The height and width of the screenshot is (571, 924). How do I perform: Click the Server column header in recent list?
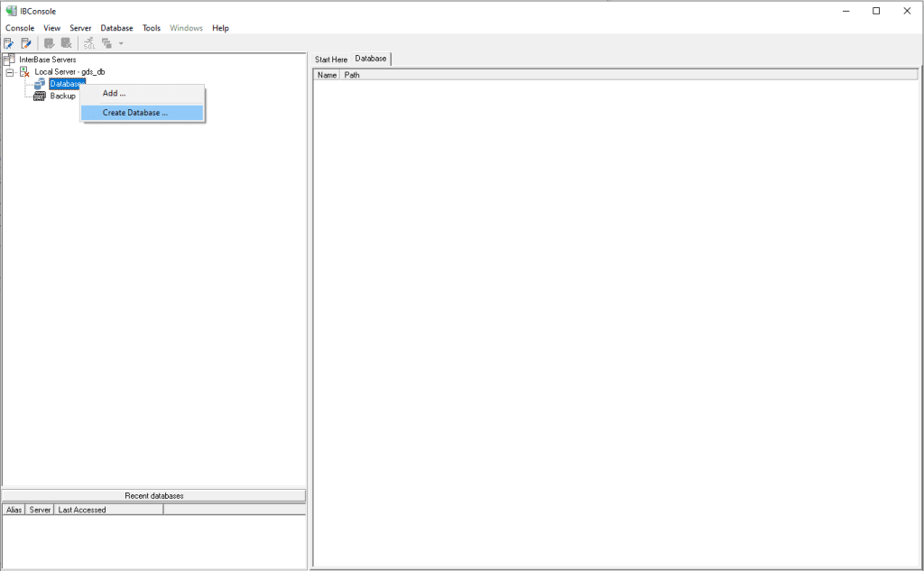coord(40,510)
